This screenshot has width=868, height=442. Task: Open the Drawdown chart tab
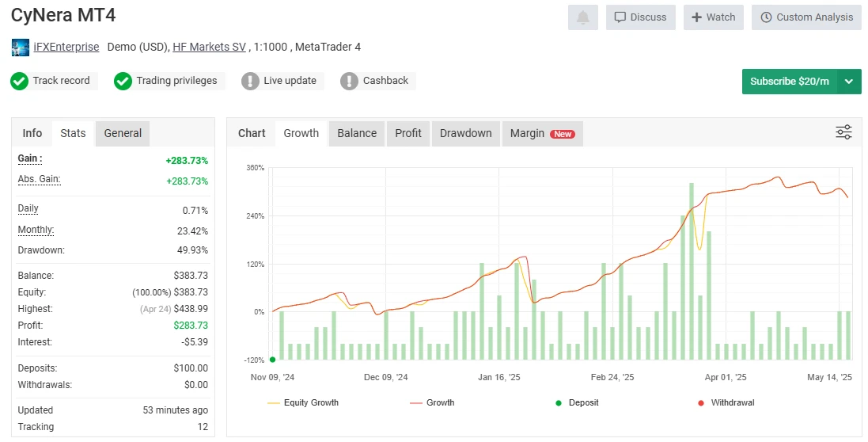[465, 133]
